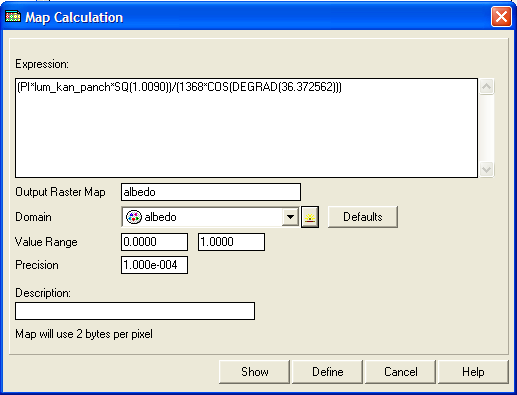517x395 pixels.
Task: Cancel the Map Calculation dialog
Action: tap(401, 372)
